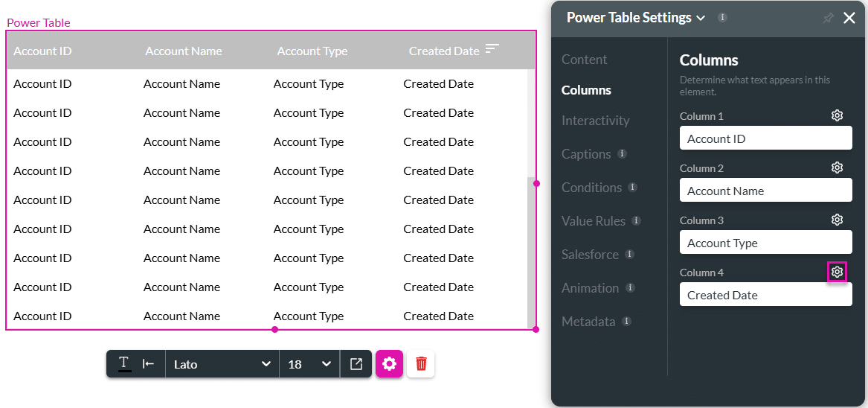Screen dimensions: 868x408
Task: Open the text color underline tool
Action: 124,364
